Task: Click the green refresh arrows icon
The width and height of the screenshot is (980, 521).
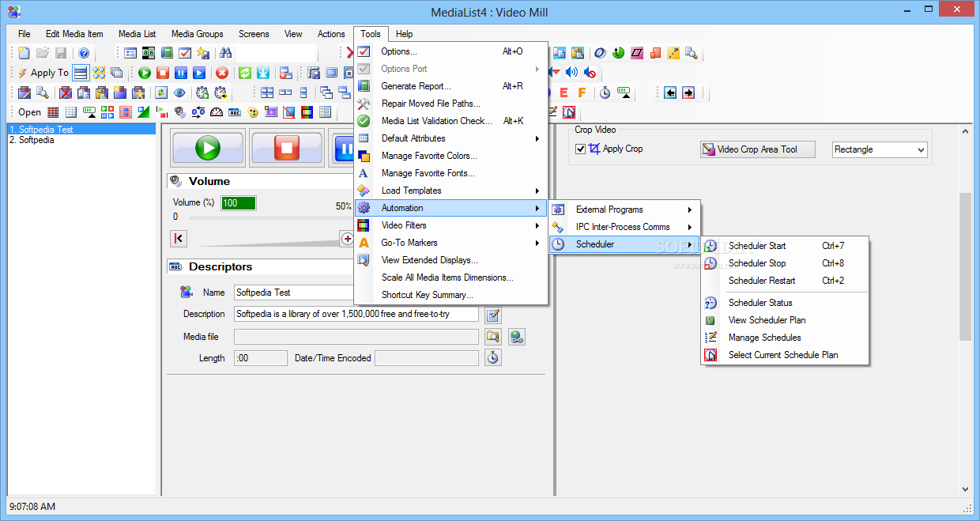Action: tap(245, 73)
